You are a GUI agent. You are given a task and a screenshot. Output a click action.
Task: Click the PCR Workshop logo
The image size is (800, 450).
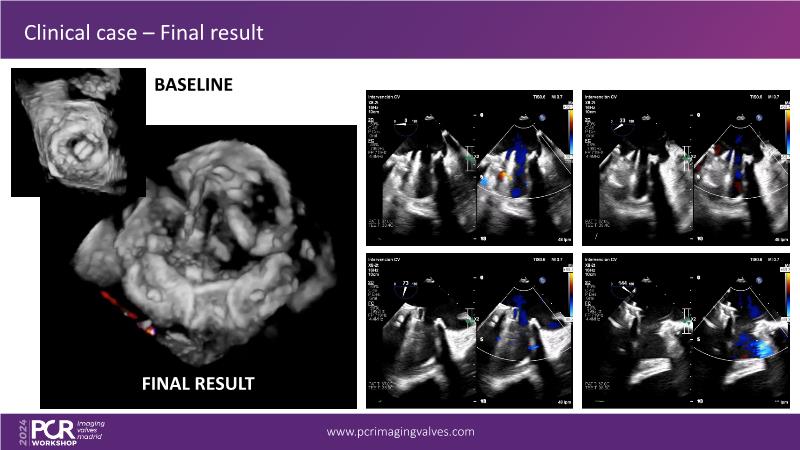point(62,431)
